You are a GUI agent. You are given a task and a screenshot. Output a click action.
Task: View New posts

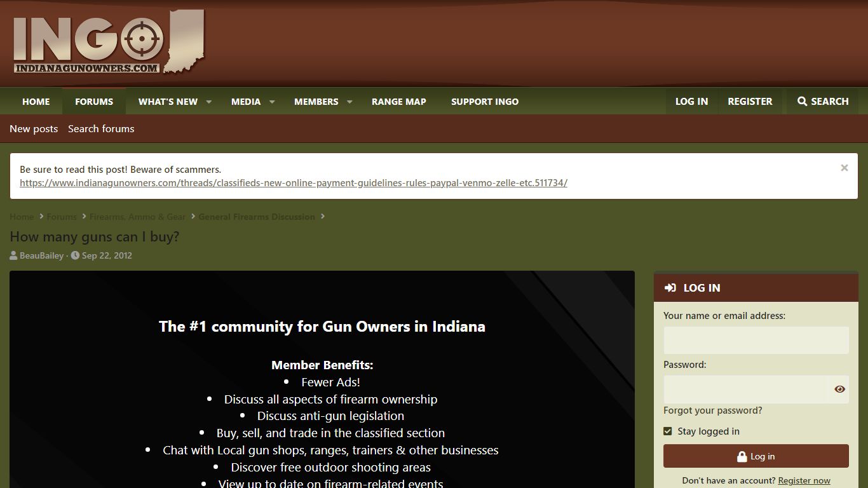[x=34, y=129]
